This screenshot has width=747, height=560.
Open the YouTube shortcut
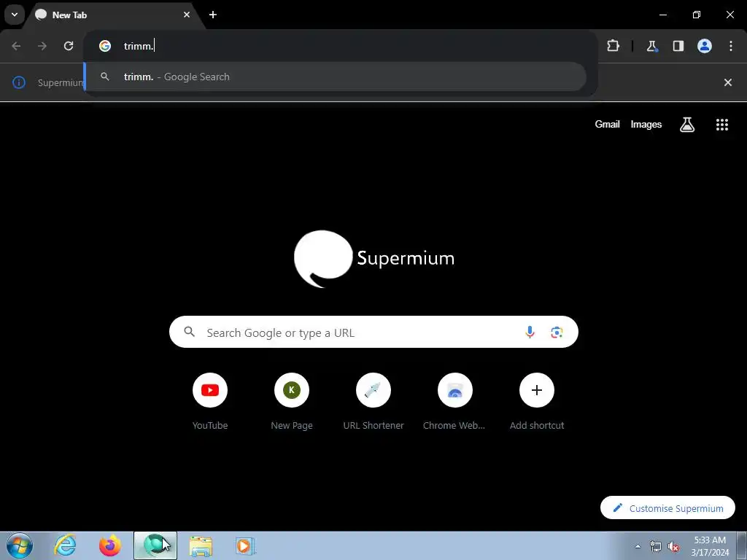[x=210, y=402]
